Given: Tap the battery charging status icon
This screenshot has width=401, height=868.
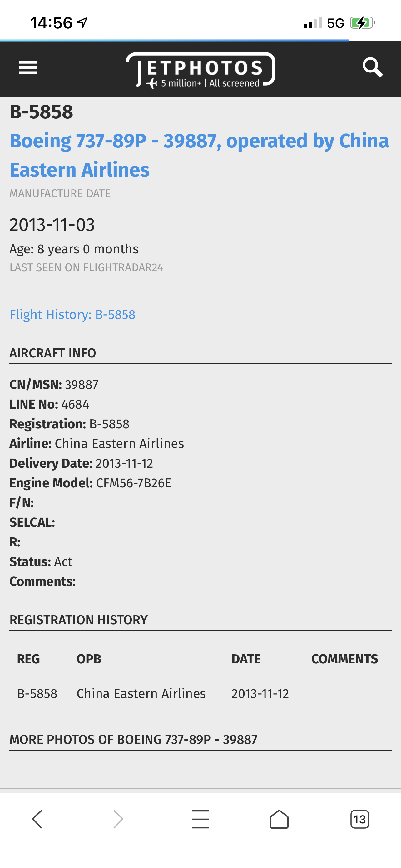Looking at the screenshot, I should coord(362,23).
